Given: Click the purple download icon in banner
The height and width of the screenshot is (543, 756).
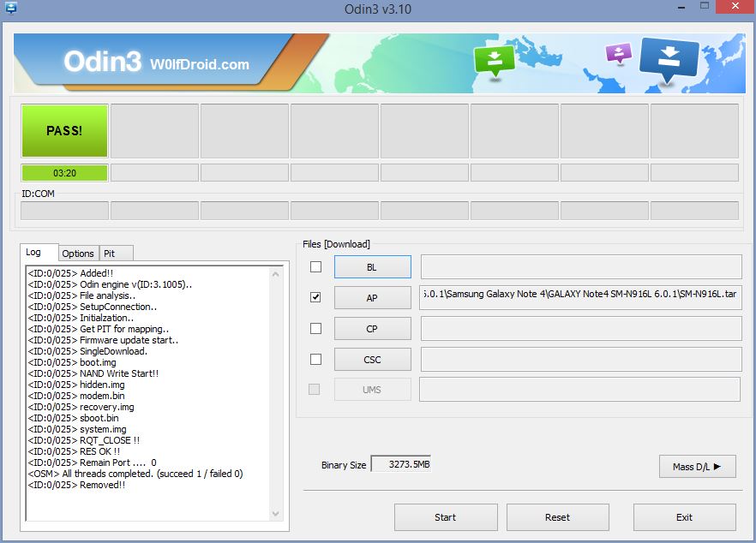Looking at the screenshot, I should pos(619,54).
